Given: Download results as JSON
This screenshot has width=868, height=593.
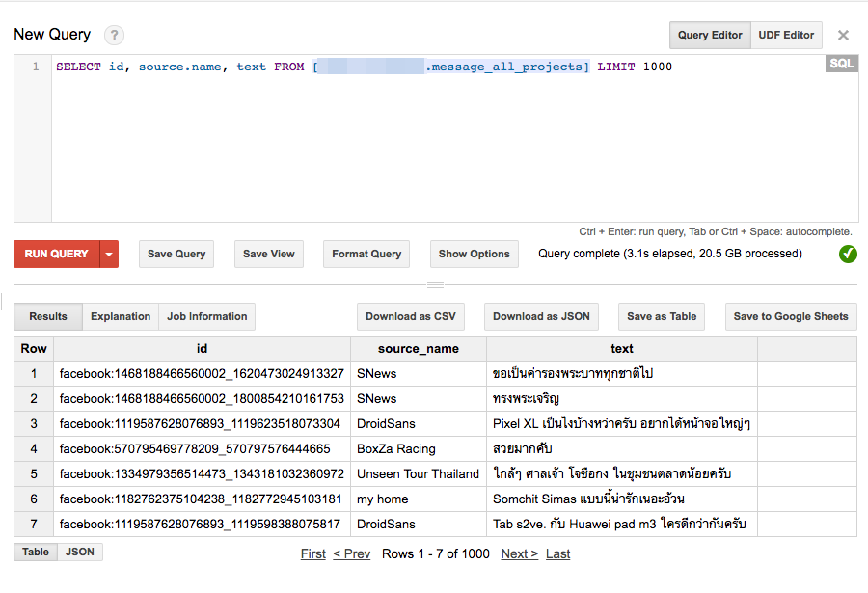Looking at the screenshot, I should [541, 316].
